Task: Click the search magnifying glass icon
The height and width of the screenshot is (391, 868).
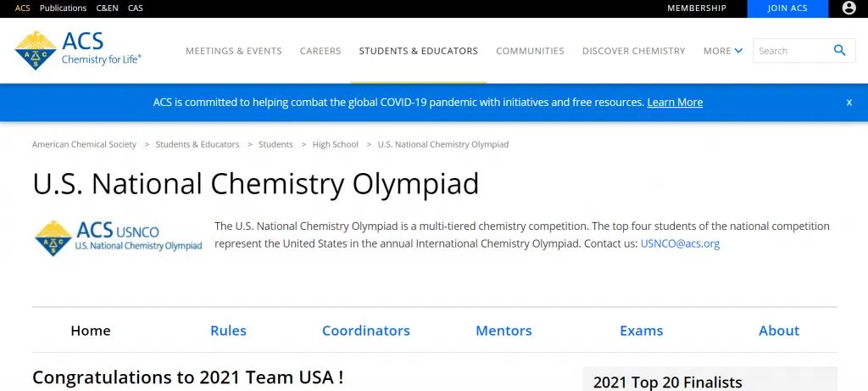Action: (x=839, y=50)
